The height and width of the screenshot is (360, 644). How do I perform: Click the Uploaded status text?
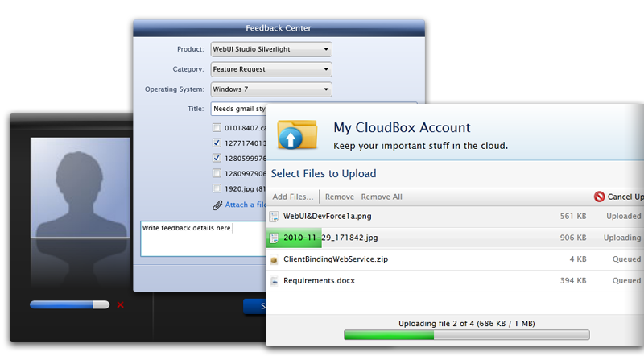[x=623, y=217]
